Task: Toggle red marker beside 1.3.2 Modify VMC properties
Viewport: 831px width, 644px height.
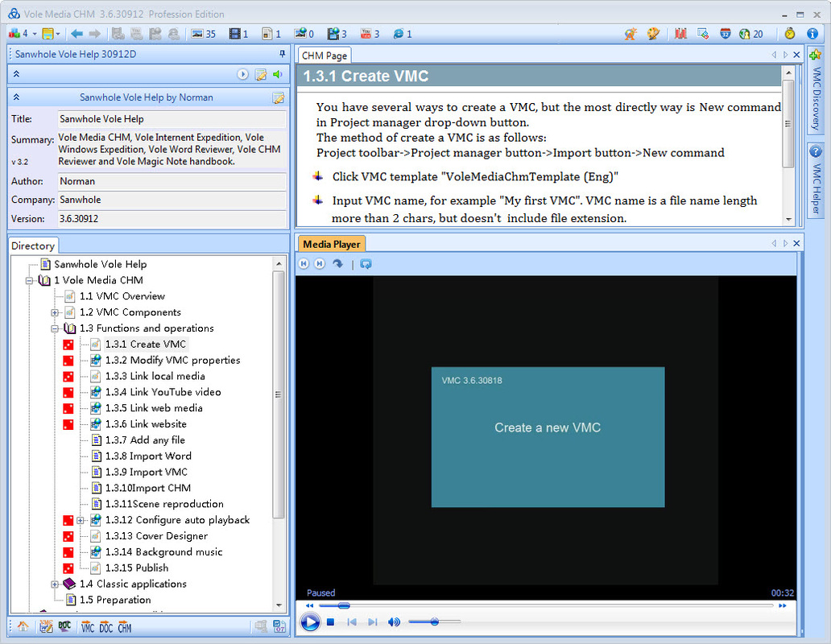Action: point(68,361)
